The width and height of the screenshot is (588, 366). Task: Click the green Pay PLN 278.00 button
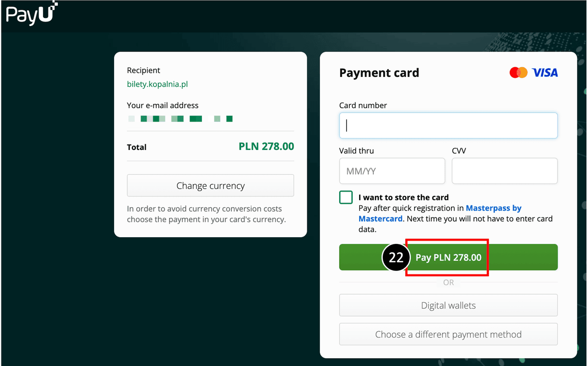tap(448, 257)
